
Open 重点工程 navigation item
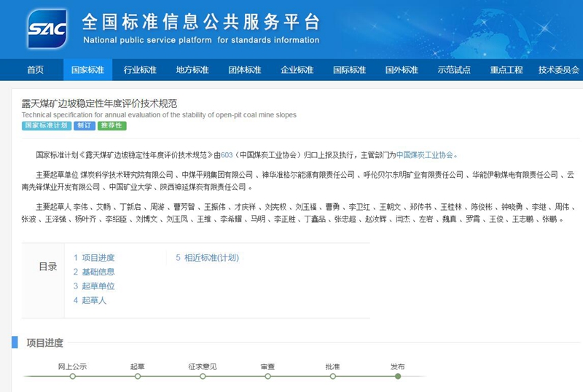[506, 70]
